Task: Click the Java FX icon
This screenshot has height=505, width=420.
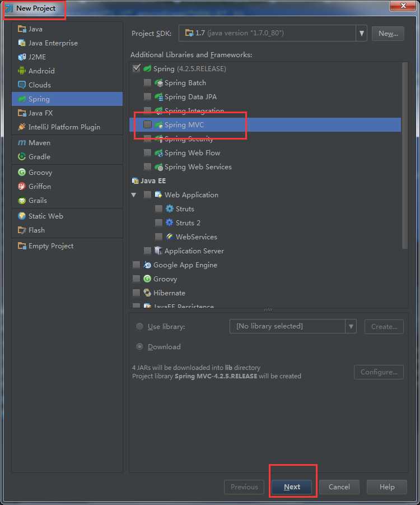Action: 22,113
